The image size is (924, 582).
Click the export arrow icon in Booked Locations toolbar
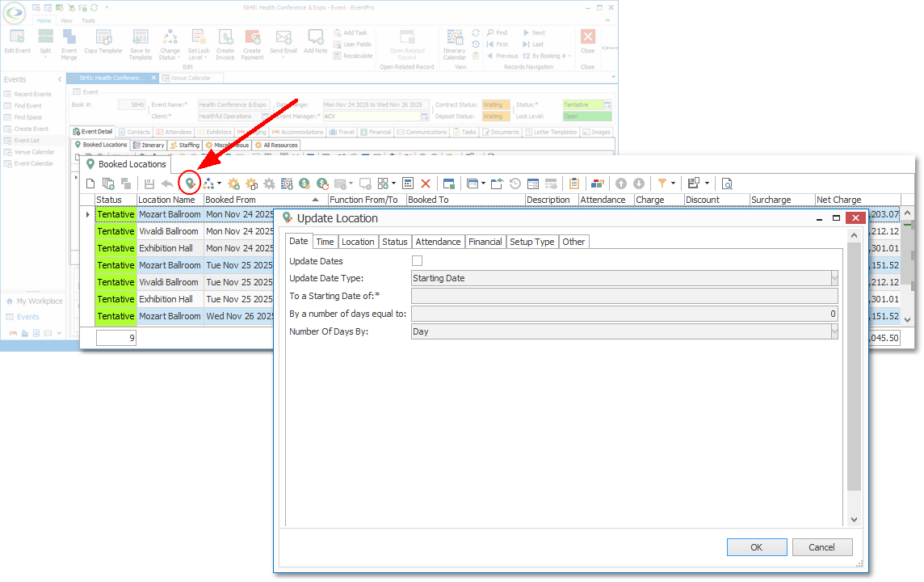497,183
